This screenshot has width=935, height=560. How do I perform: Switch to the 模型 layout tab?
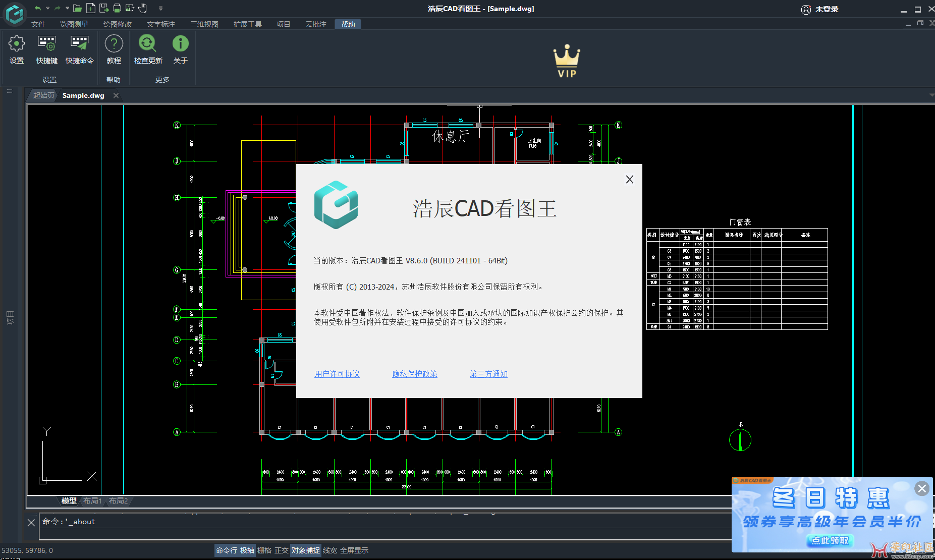(x=69, y=501)
